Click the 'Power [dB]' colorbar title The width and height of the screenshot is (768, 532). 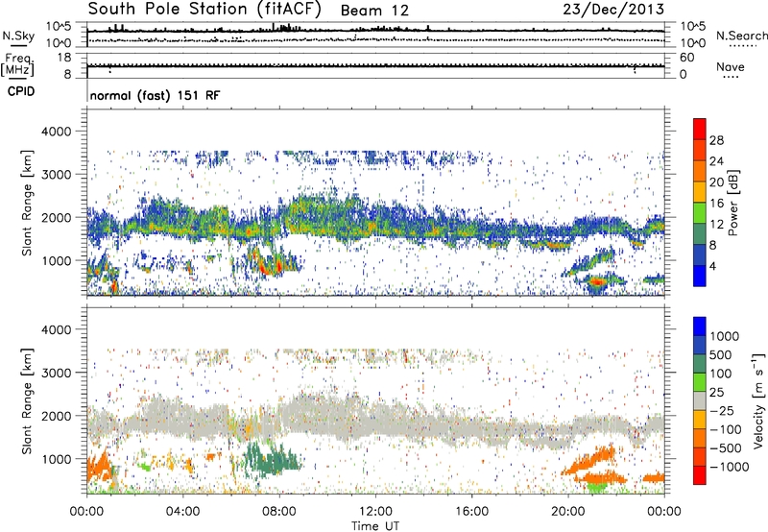pyautogui.click(x=732, y=203)
